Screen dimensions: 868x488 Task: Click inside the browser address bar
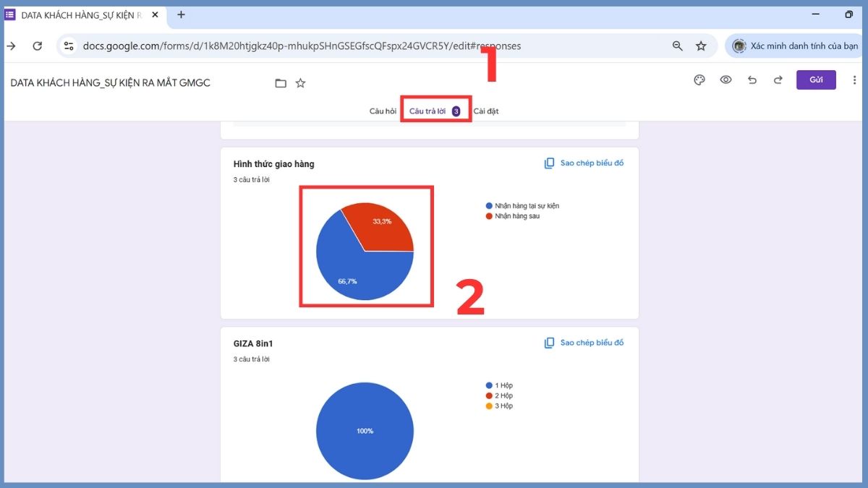pyautogui.click(x=362, y=46)
